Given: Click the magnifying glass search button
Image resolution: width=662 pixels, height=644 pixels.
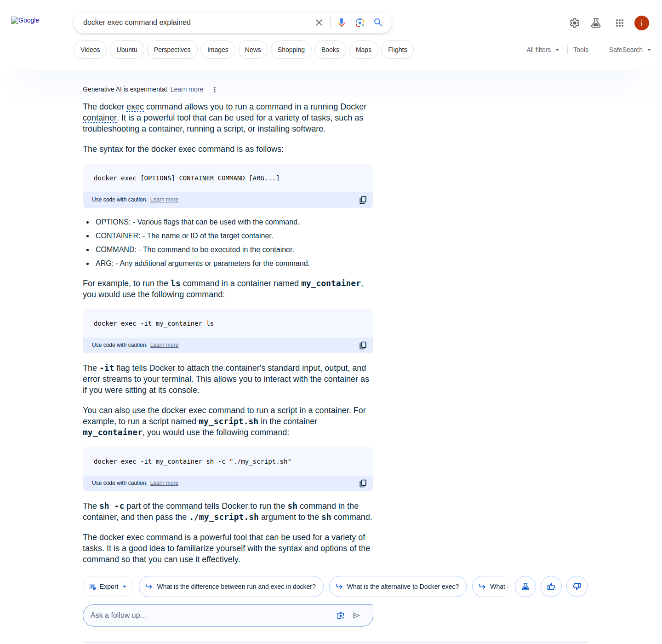Looking at the screenshot, I should pos(378,23).
